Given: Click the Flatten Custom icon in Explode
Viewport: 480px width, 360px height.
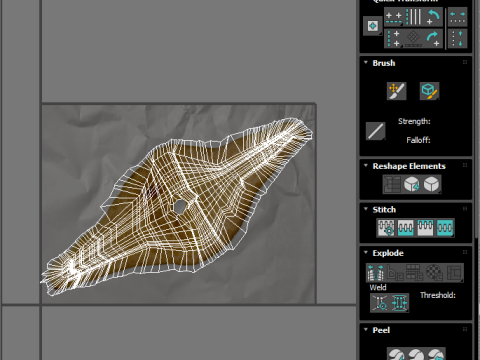Looking at the screenshot, I should [x=454, y=272].
